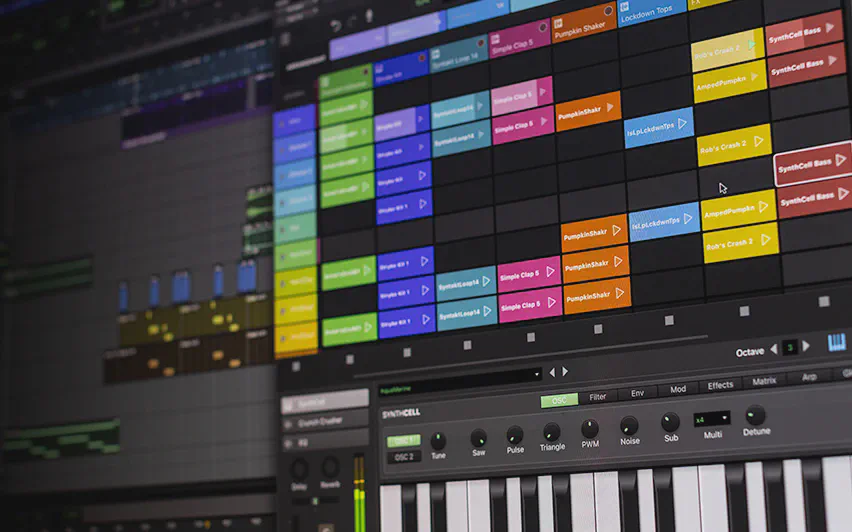Go to next preset arrow beside preset dropdown
The height and width of the screenshot is (532, 852).
tap(563, 373)
